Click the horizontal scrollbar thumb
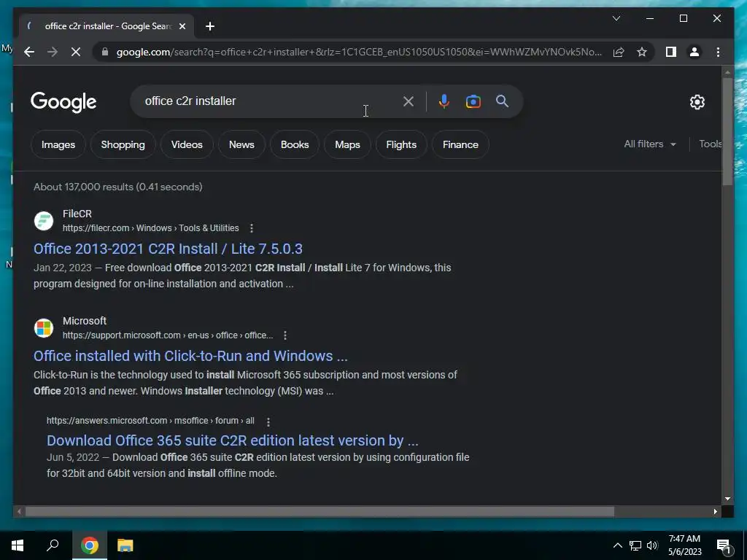747x560 pixels. point(320,511)
